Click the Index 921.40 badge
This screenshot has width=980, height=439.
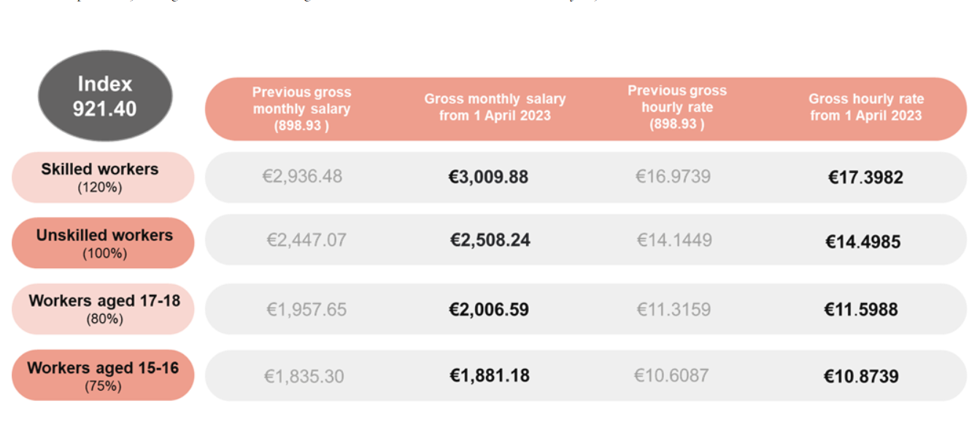pyautogui.click(x=104, y=96)
